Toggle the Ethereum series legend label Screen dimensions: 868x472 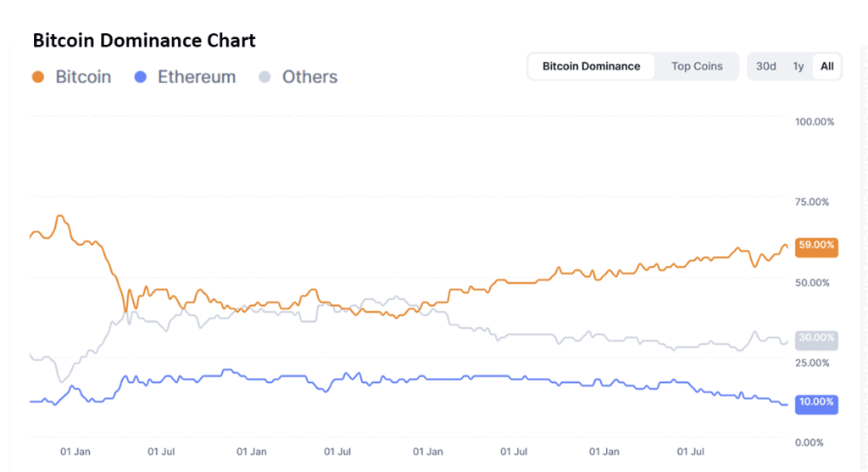(197, 77)
